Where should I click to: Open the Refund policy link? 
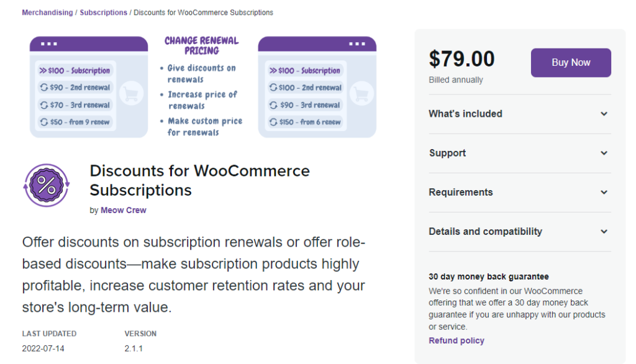[x=457, y=340]
